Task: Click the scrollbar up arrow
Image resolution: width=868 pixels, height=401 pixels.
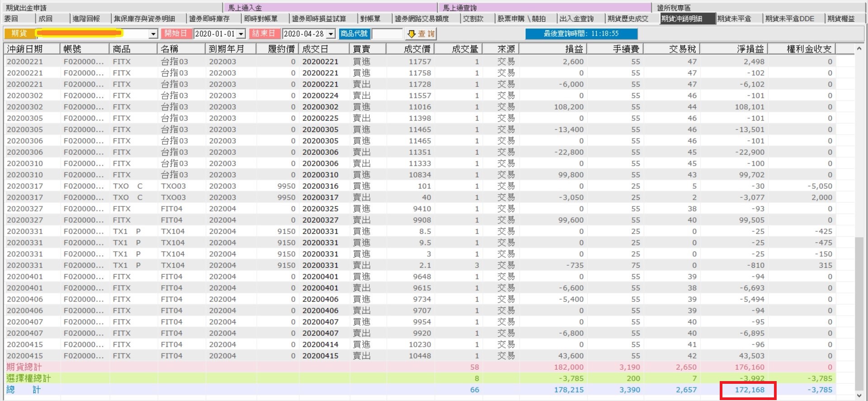Action: pos(859,48)
